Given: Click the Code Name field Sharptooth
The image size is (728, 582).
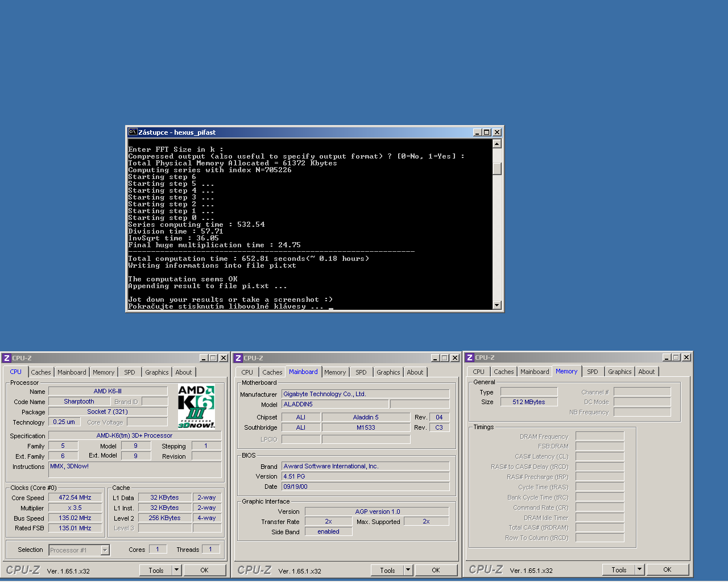Looking at the screenshot, I should point(79,401).
